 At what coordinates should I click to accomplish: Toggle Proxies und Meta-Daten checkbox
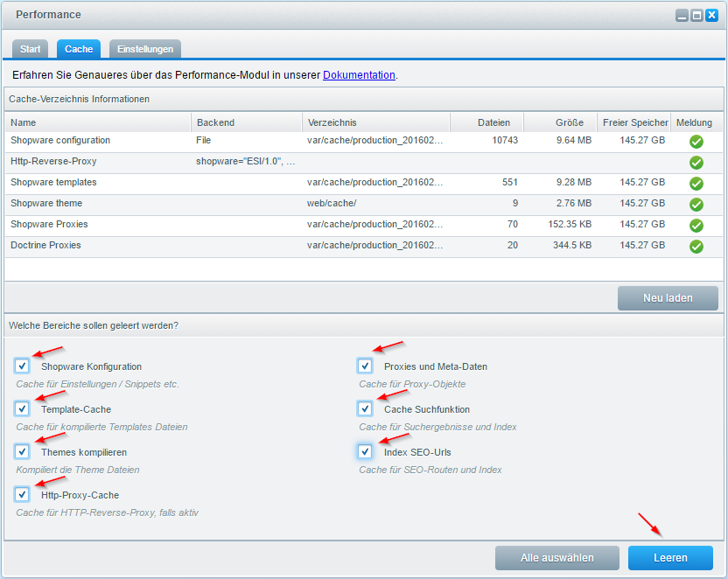point(365,366)
